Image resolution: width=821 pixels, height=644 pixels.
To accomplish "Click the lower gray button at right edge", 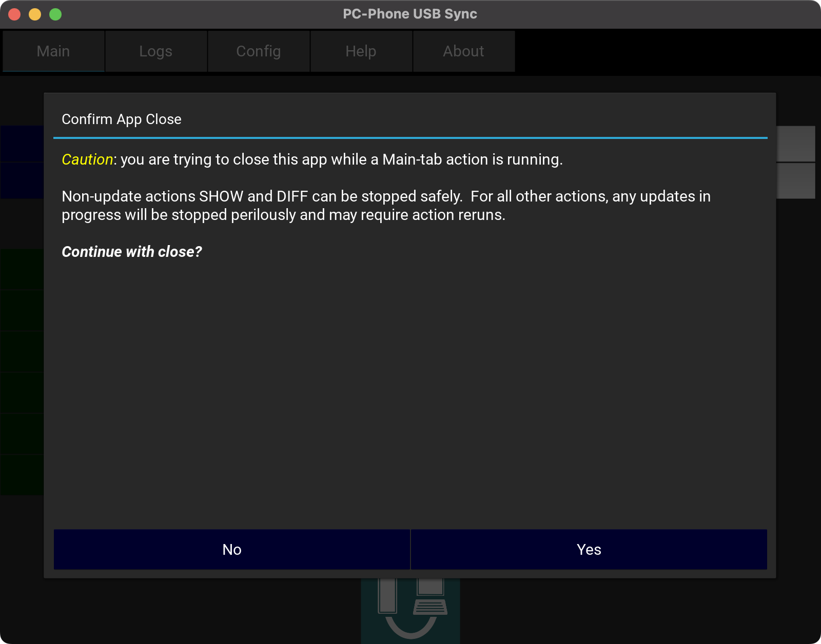I will 796,180.
